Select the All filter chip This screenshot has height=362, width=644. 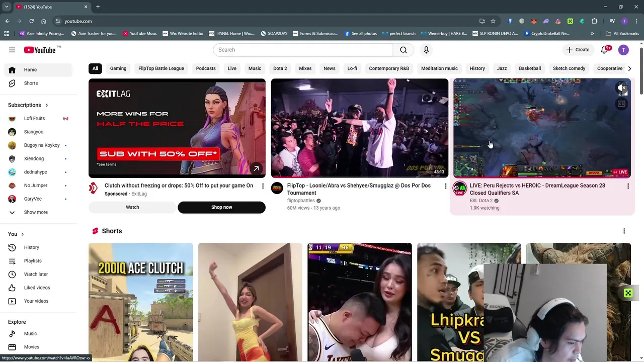95,68
